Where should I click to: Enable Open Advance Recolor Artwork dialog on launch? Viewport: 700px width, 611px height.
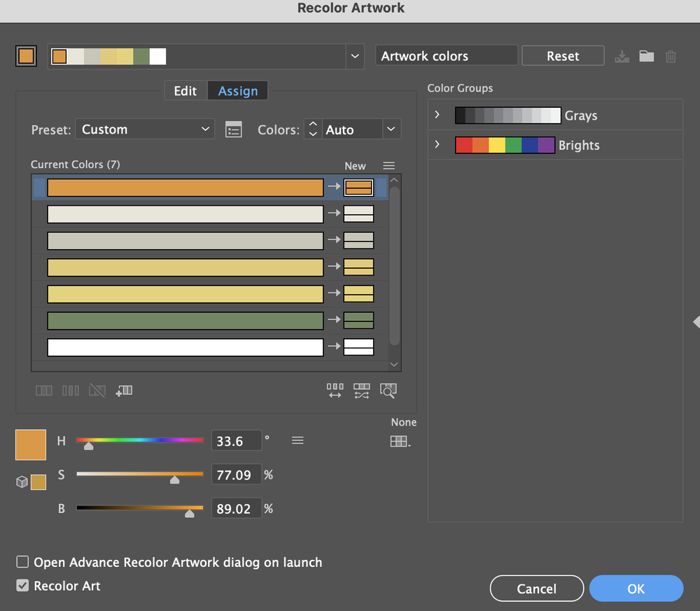click(22, 561)
